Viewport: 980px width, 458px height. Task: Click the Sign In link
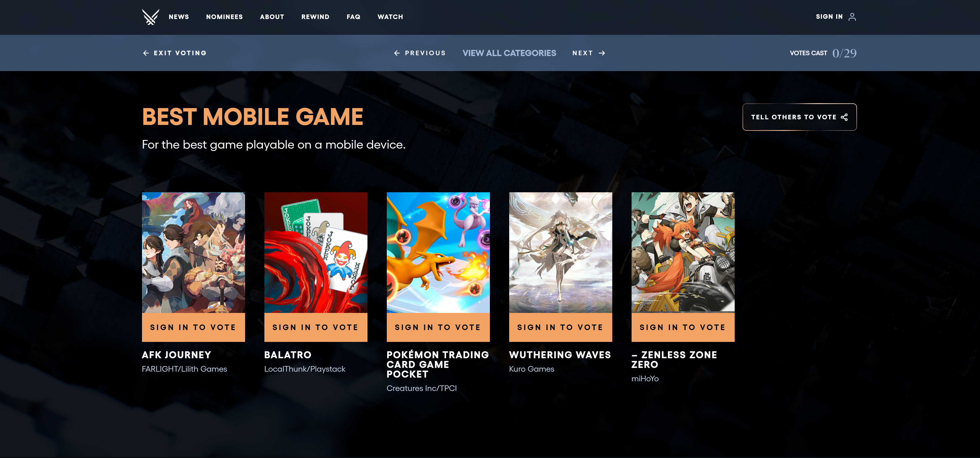pos(829,17)
